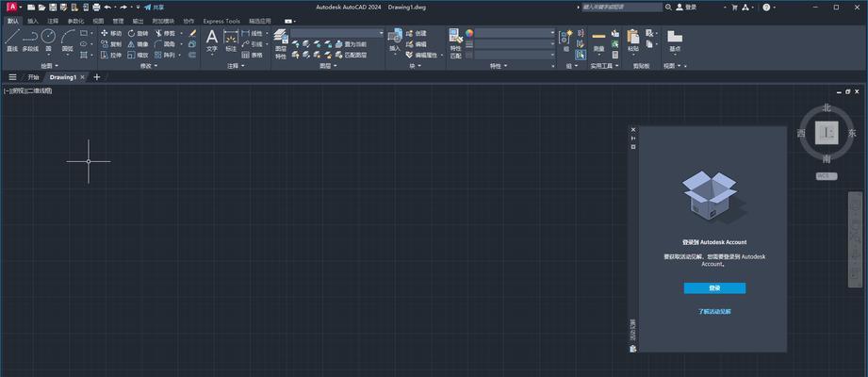Open the Insert block (插入) tool

click(395, 41)
